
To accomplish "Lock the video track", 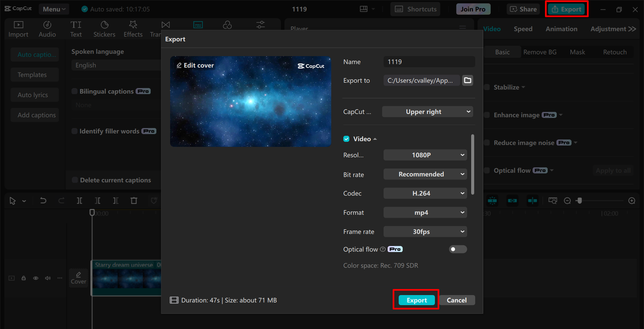I will pyautogui.click(x=24, y=278).
